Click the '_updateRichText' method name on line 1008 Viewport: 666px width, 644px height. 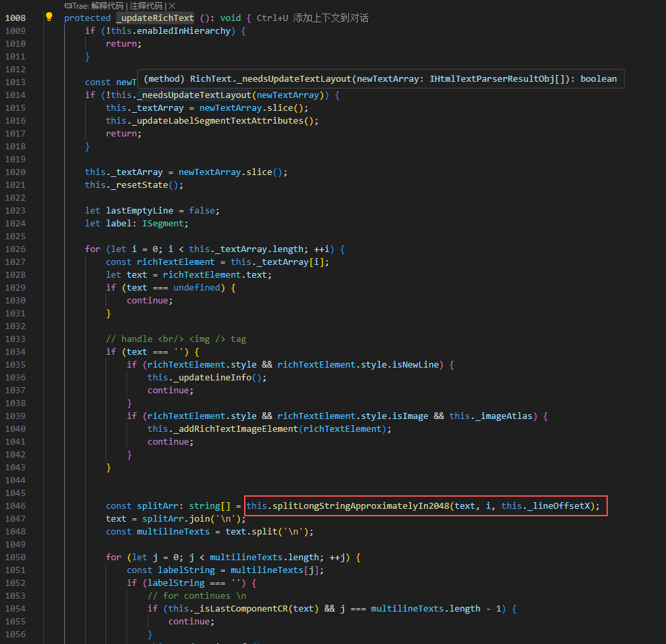click(x=155, y=18)
